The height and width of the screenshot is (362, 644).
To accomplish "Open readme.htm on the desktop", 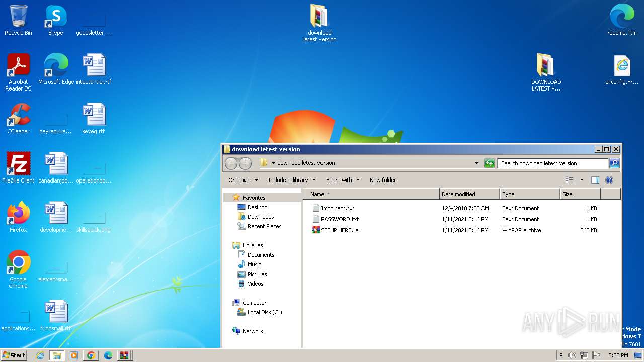I will click(x=622, y=20).
